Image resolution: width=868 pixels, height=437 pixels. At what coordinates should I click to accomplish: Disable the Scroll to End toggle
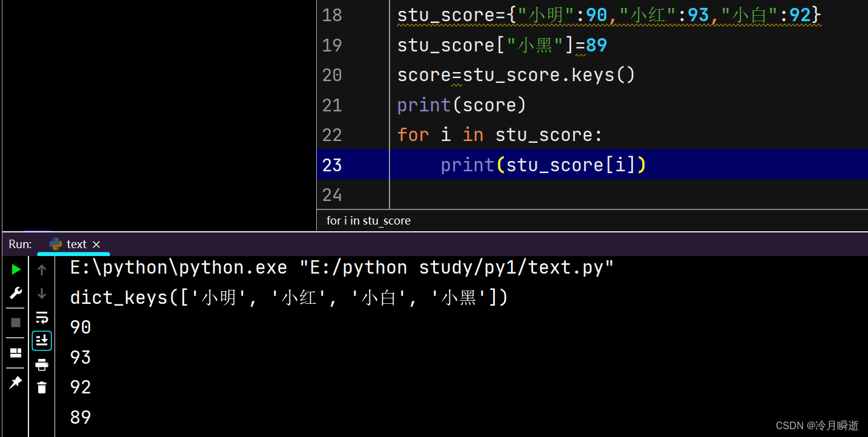[41, 340]
